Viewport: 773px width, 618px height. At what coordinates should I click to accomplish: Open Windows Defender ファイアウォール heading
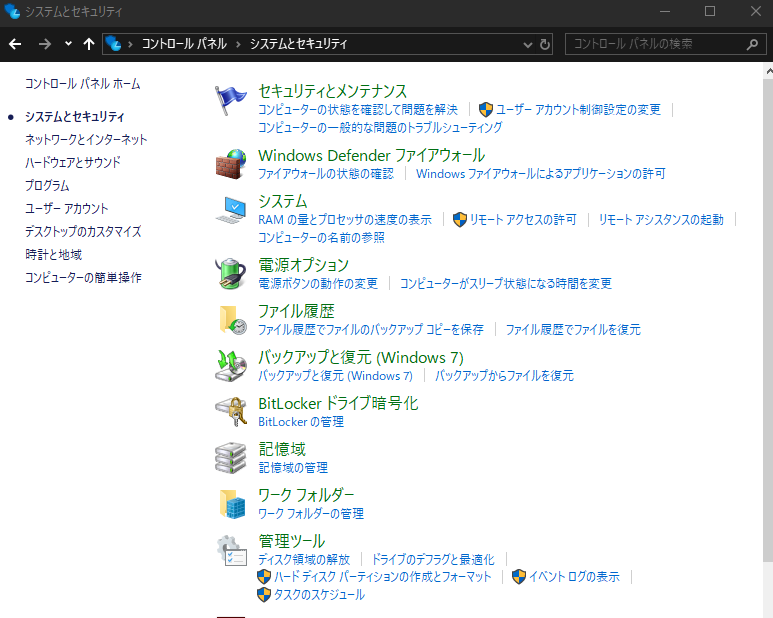click(x=372, y=155)
